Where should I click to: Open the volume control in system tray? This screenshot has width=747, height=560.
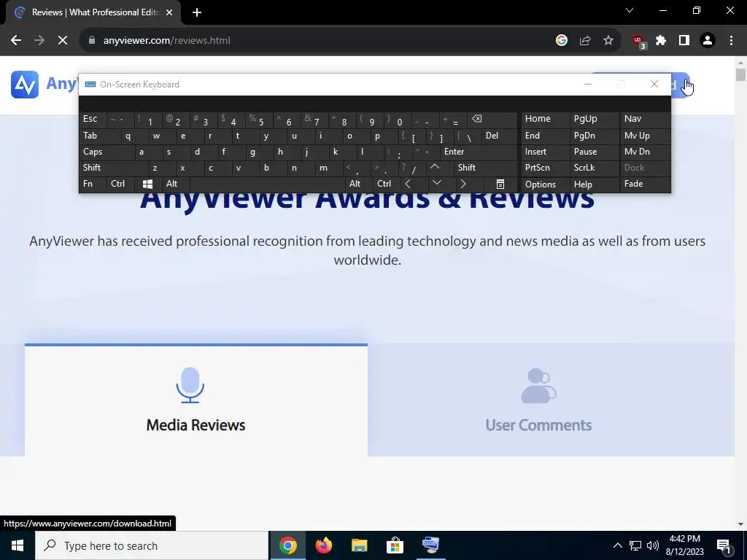653,545
